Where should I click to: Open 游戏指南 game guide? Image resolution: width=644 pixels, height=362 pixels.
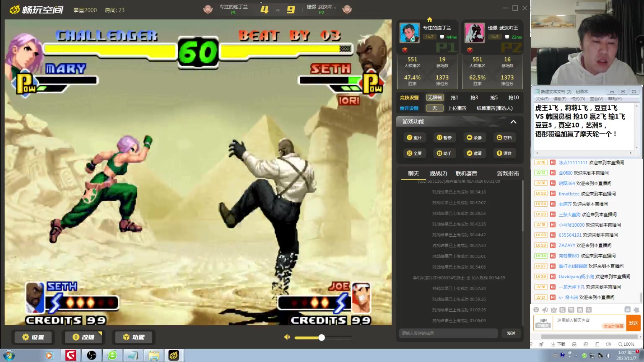[508, 173]
